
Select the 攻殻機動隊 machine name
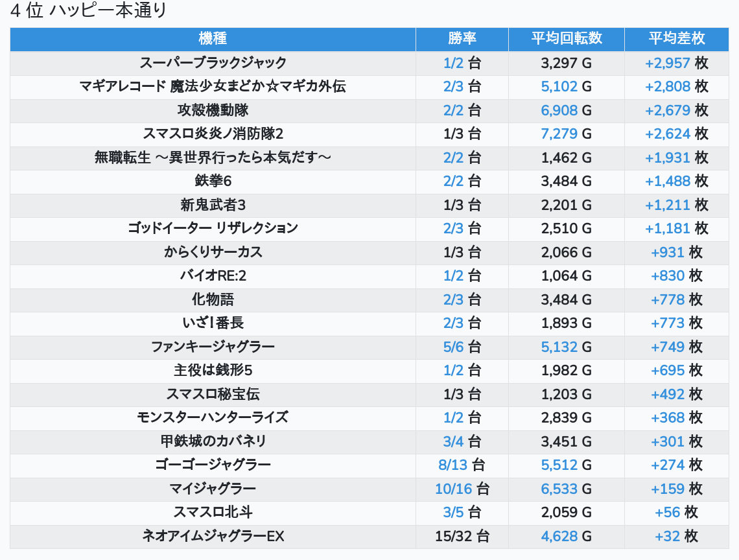point(213,110)
